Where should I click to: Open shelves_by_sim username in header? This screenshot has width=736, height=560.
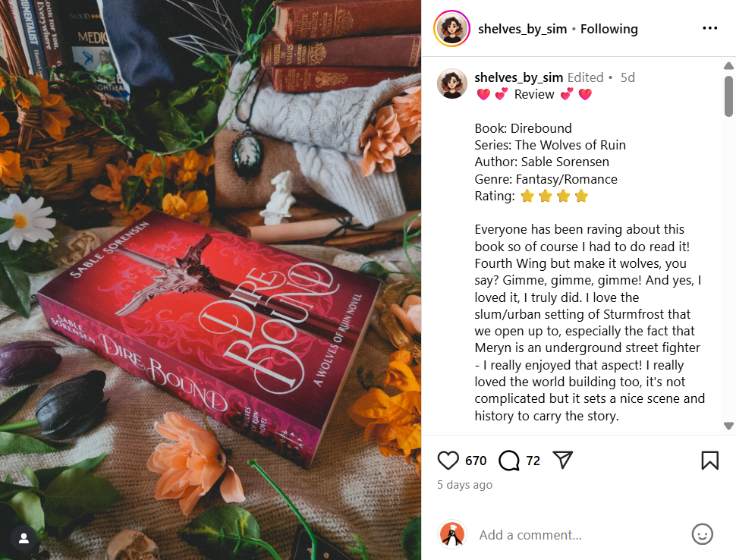coord(523,29)
